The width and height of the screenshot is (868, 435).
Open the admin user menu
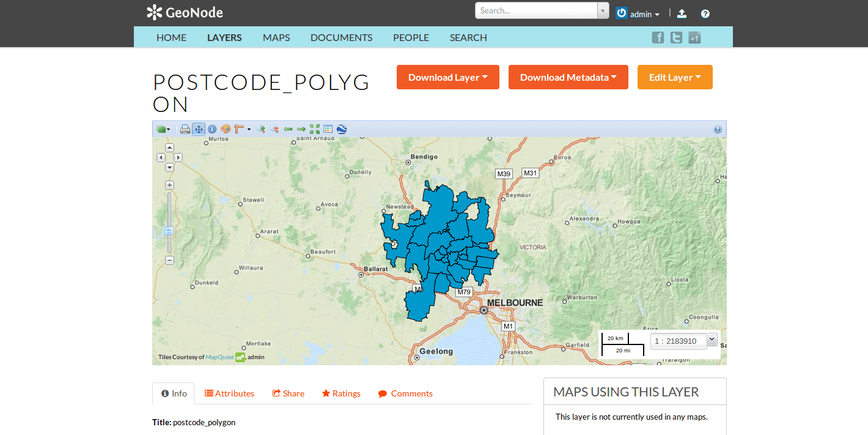pos(638,13)
